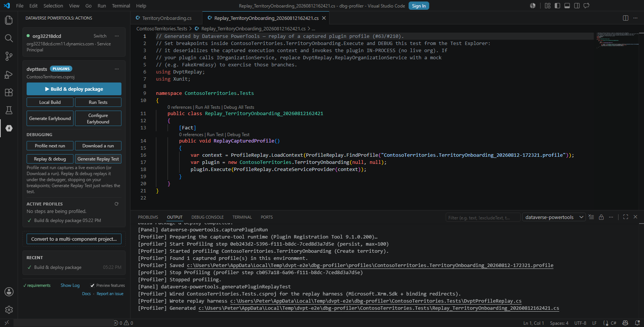Switch to Problems panel tab
644x327 pixels.
[148, 217]
